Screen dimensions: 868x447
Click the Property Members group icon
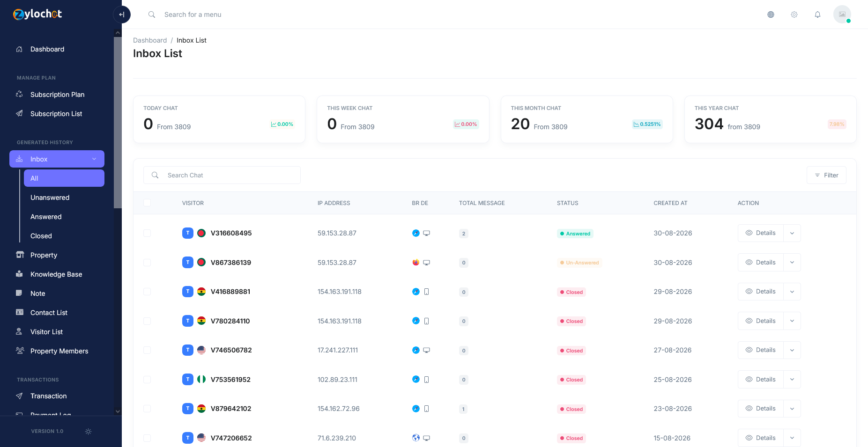[x=20, y=351]
